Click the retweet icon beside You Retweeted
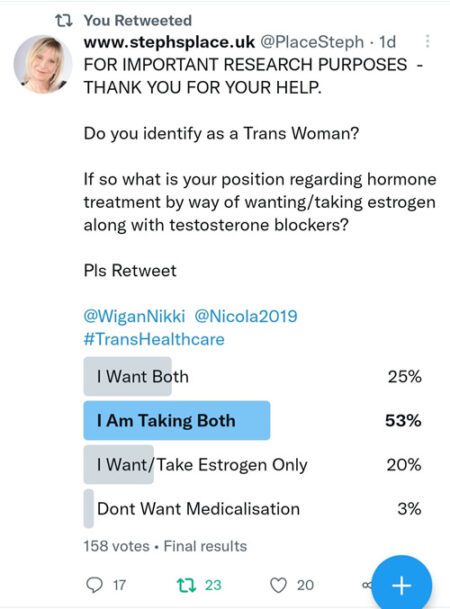Screen dimensions: 450x609 click(x=64, y=21)
